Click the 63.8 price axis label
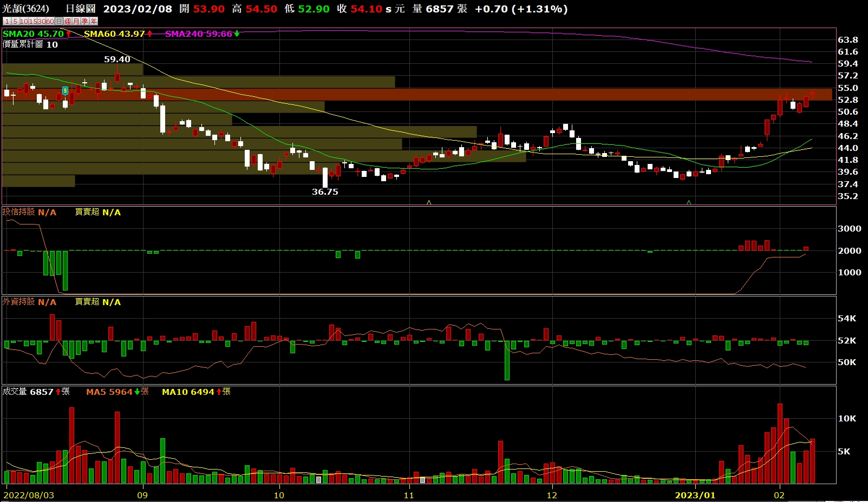The image size is (868, 502). [848, 39]
